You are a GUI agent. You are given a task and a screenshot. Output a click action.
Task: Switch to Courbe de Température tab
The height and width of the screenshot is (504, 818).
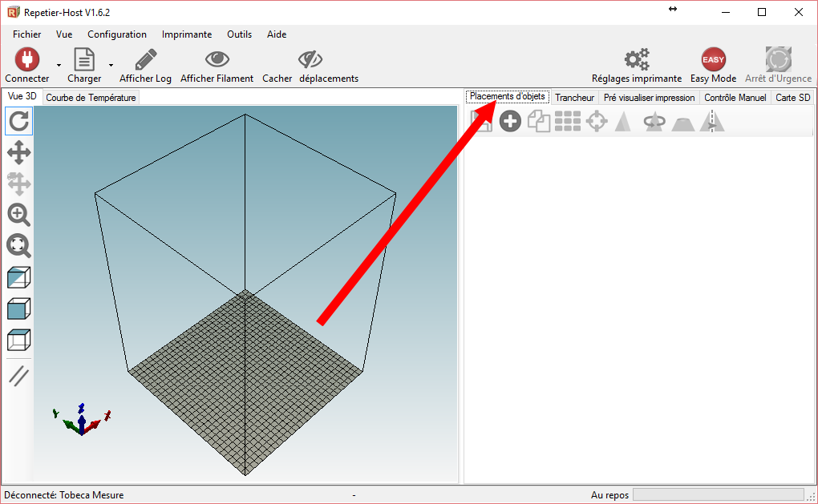point(91,98)
